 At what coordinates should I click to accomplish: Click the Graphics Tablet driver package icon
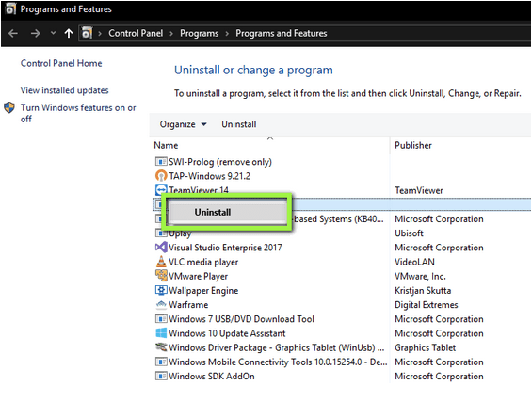pos(161,347)
